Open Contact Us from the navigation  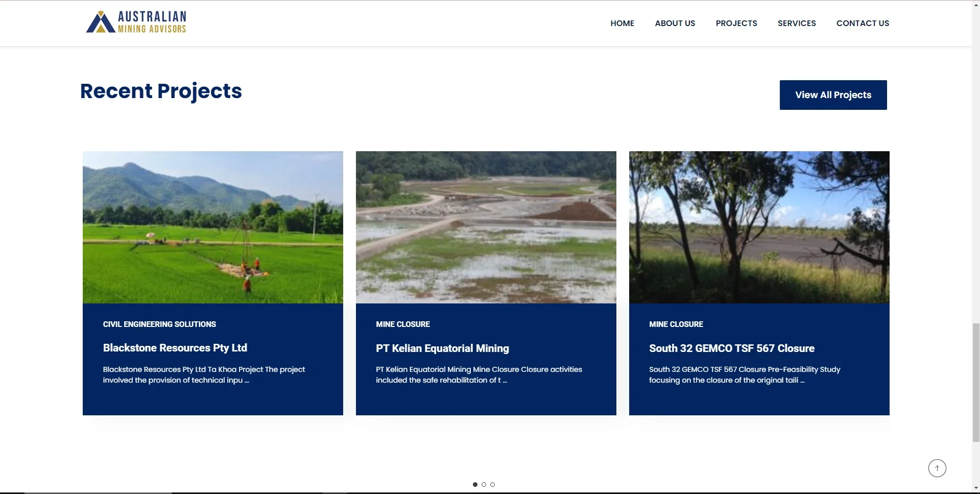[863, 23]
